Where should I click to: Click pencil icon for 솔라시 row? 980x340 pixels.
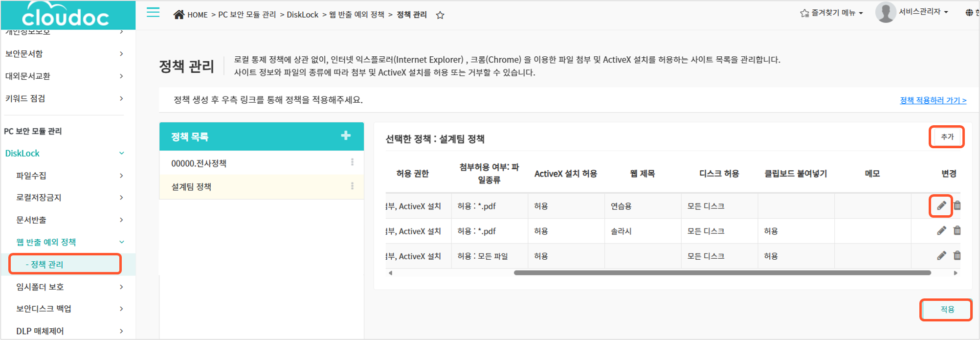(x=941, y=231)
